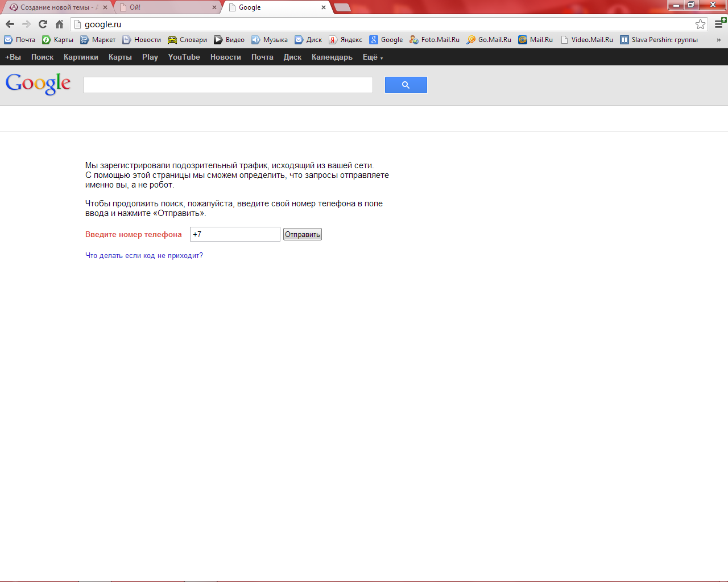Reload the current page
The height and width of the screenshot is (582, 728).
[x=43, y=24]
